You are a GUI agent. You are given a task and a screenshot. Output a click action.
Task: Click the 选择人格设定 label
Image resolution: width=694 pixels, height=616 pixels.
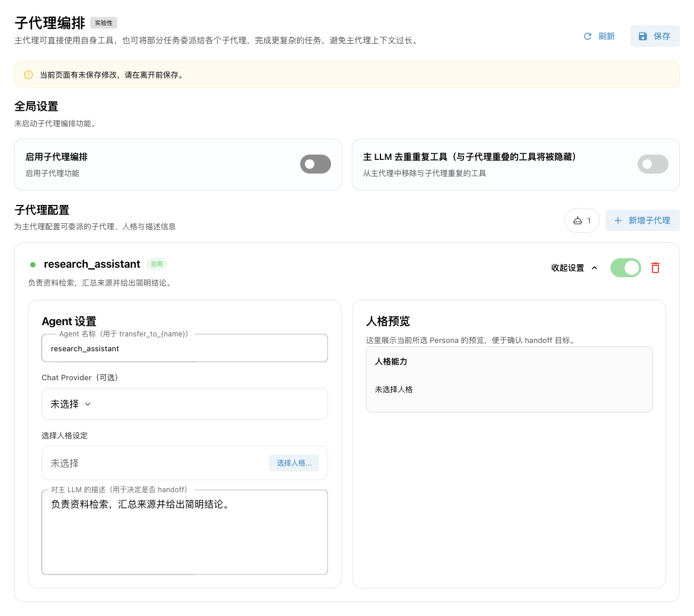[65, 435]
